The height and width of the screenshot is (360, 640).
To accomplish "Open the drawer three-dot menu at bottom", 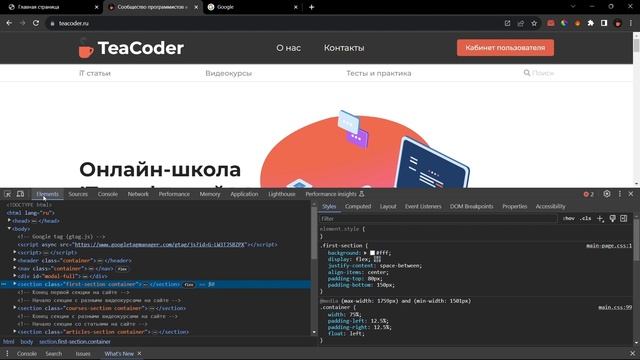I will [x=7, y=353].
